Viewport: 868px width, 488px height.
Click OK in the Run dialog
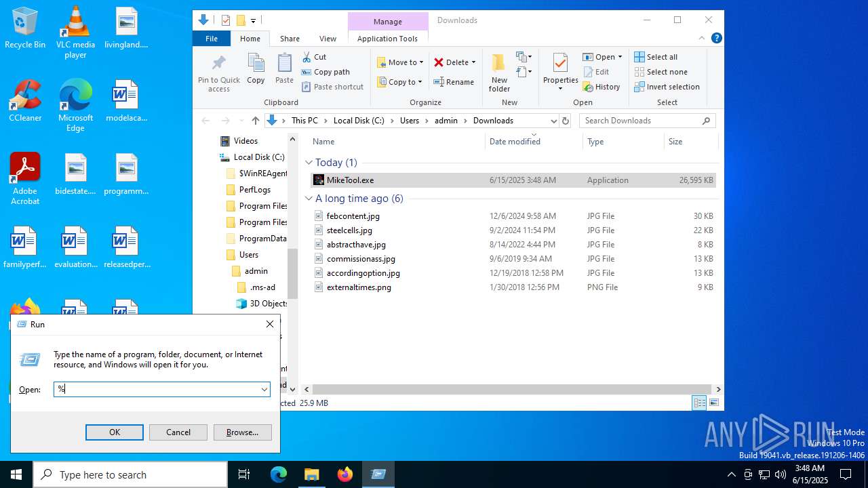[x=114, y=432]
